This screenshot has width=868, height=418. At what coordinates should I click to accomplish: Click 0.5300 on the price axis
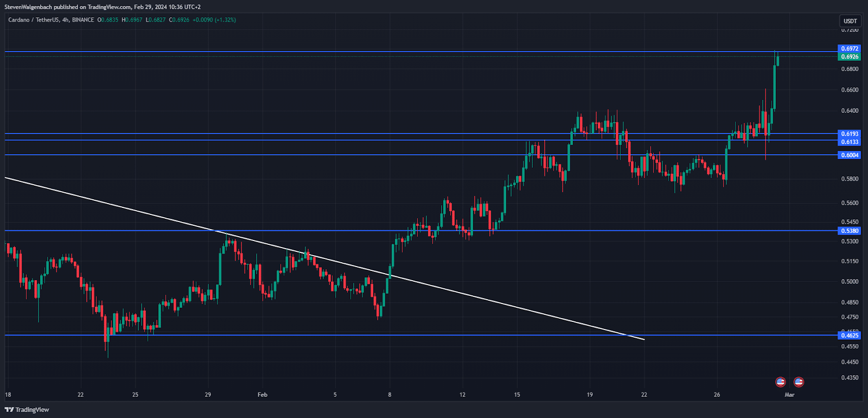850,241
